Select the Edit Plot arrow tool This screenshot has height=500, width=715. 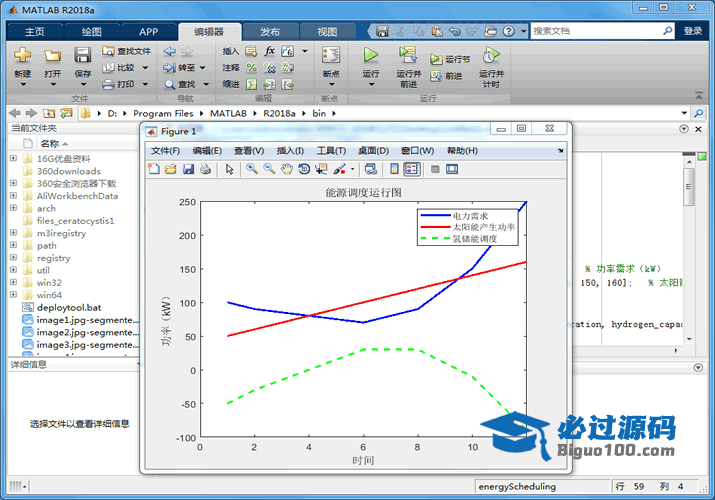pyautogui.click(x=229, y=169)
